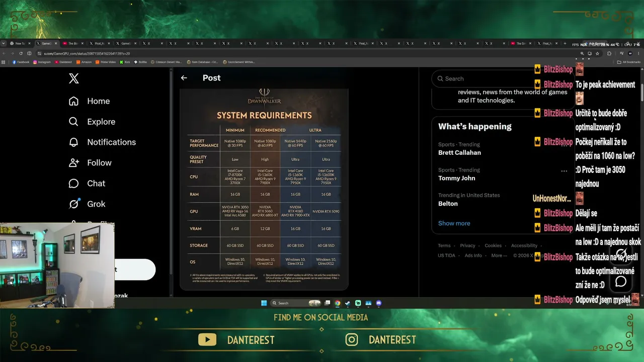644x362 pixels.
Task: Open the All Bookmarks folder
Action: coord(629,62)
